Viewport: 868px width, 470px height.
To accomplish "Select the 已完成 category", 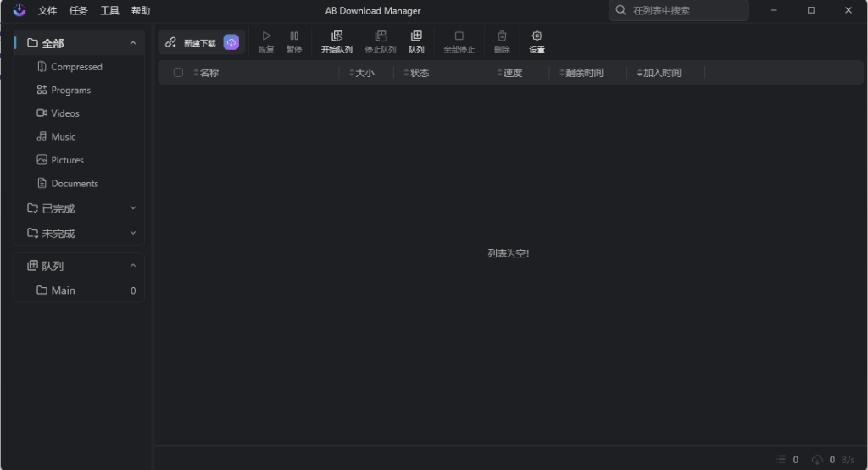I will pos(79,208).
